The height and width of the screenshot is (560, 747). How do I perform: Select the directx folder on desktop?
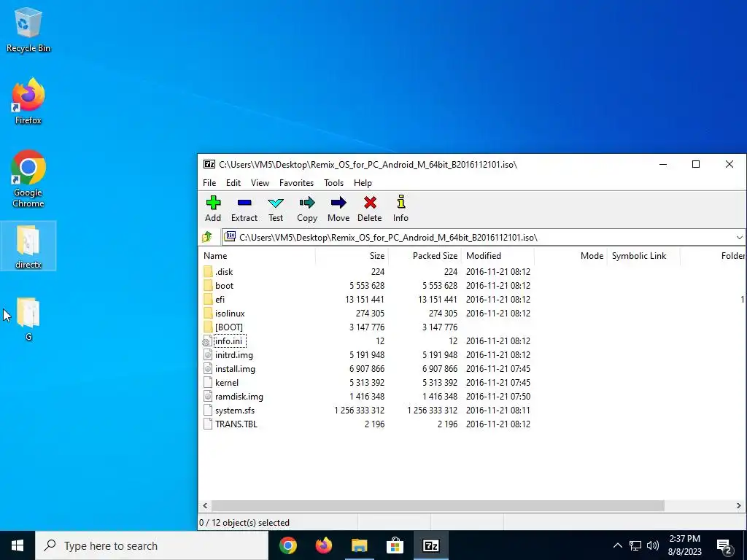tap(28, 246)
